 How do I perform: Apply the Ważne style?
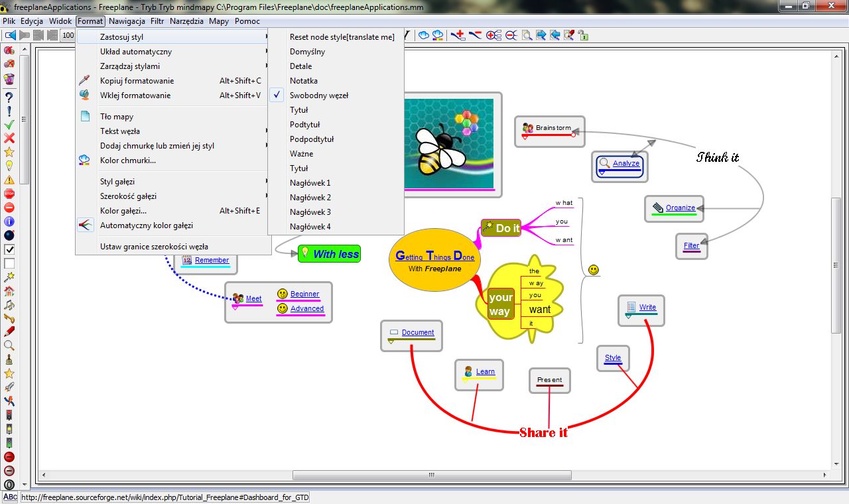[x=336, y=154]
